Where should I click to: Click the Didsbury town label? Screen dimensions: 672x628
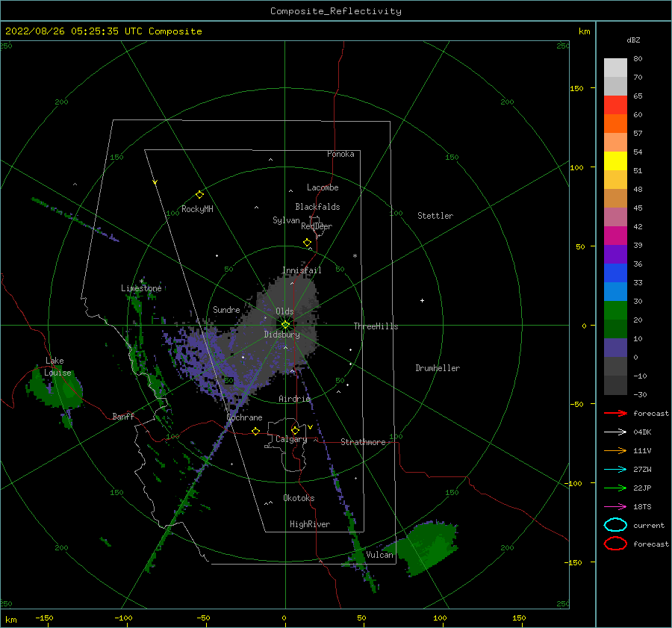click(x=282, y=335)
